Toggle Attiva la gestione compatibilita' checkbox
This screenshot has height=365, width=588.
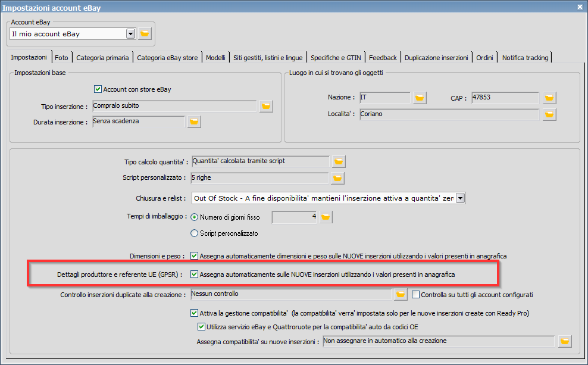coord(194,313)
